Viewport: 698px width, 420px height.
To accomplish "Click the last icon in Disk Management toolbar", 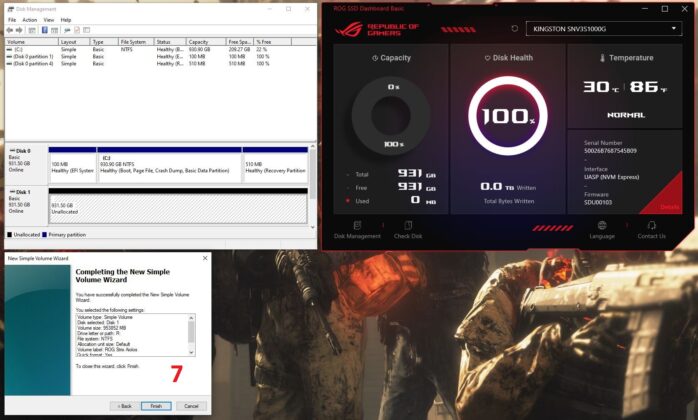I will point(86,30).
